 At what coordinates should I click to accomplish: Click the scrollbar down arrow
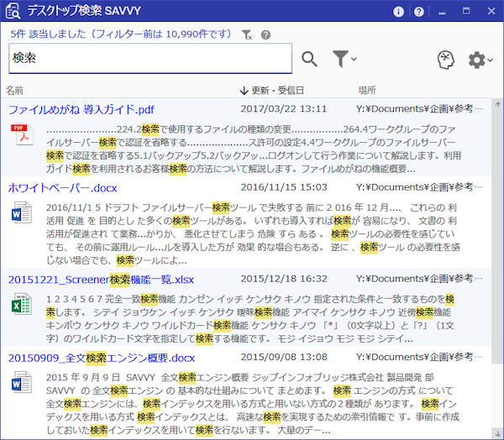[498, 434]
